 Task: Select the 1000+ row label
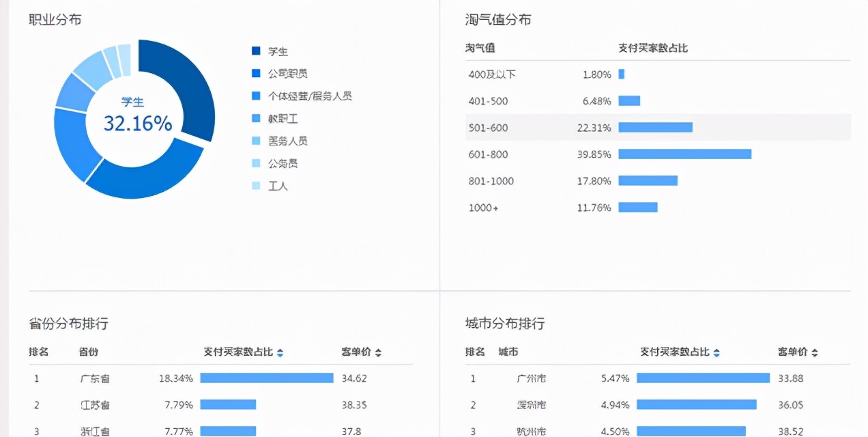(483, 208)
